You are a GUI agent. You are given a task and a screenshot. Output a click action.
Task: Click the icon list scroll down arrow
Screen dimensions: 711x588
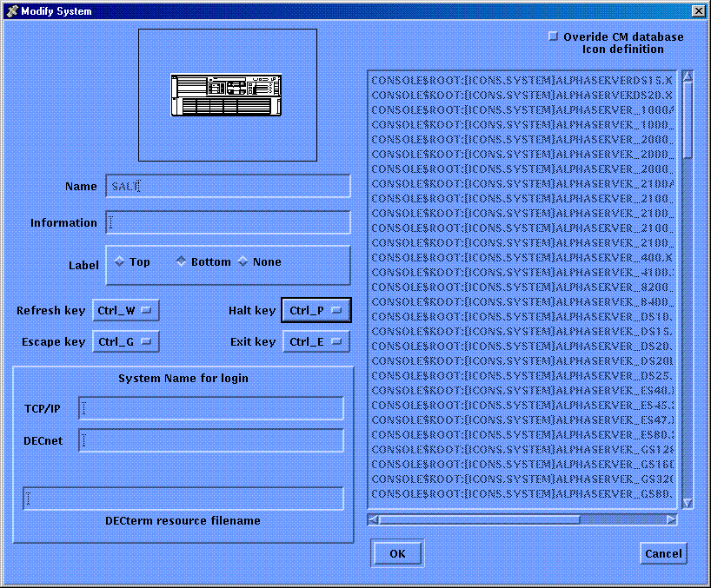tap(688, 503)
